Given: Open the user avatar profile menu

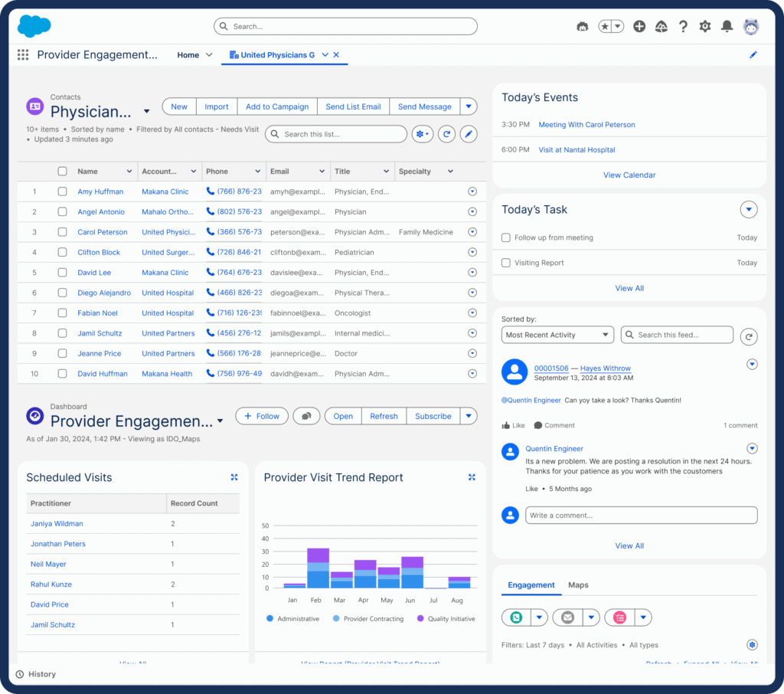Looking at the screenshot, I should [x=750, y=26].
